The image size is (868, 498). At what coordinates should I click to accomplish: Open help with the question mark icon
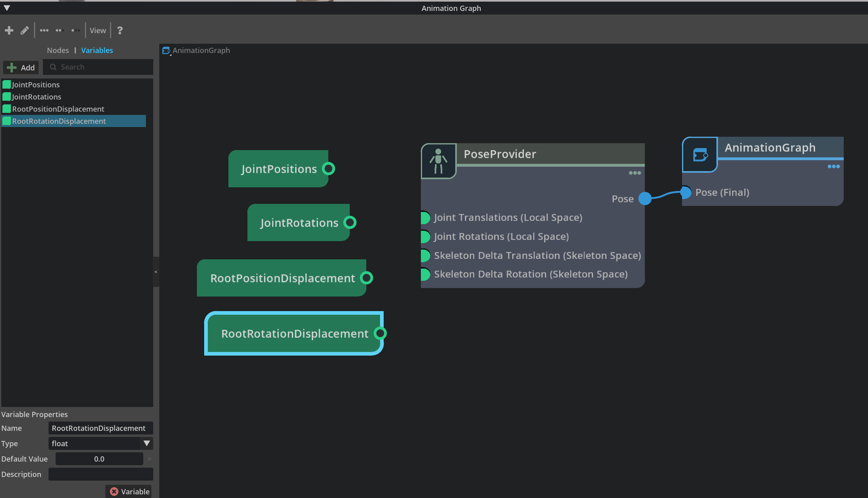[120, 30]
